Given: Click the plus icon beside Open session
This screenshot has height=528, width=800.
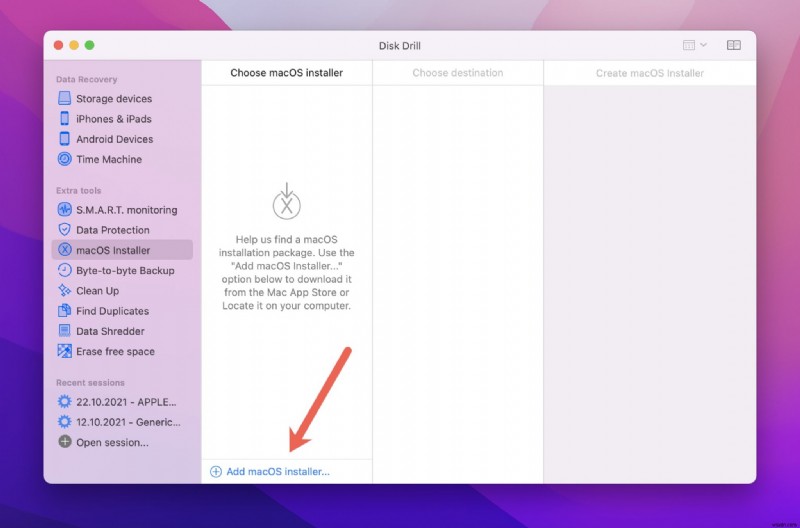Looking at the screenshot, I should [64, 442].
